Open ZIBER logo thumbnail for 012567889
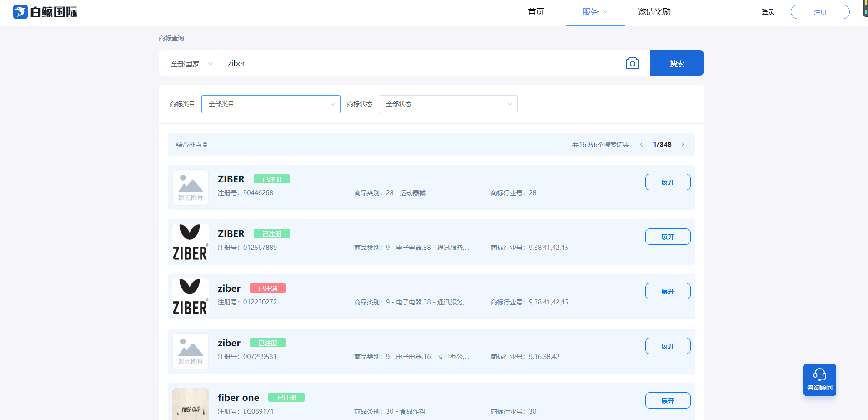The image size is (868, 420). [x=191, y=242]
